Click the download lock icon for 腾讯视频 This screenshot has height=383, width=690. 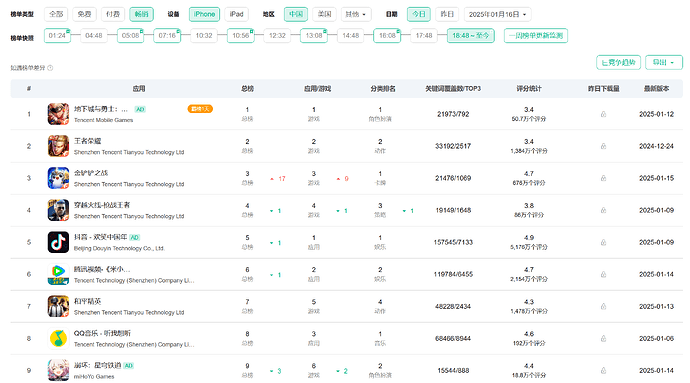coord(603,274)
